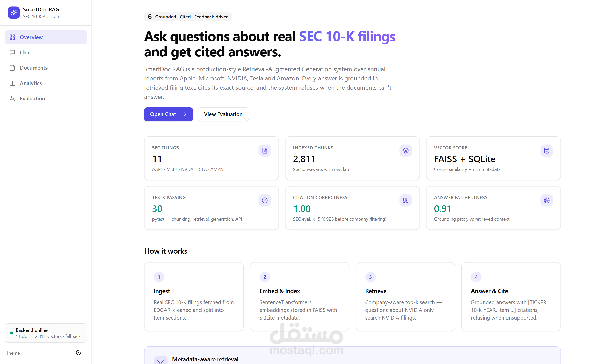Screen dimensions: 613x364
Task: Click the target icon on Answer Faithfulness card
Action: click(x=547, y=201)
